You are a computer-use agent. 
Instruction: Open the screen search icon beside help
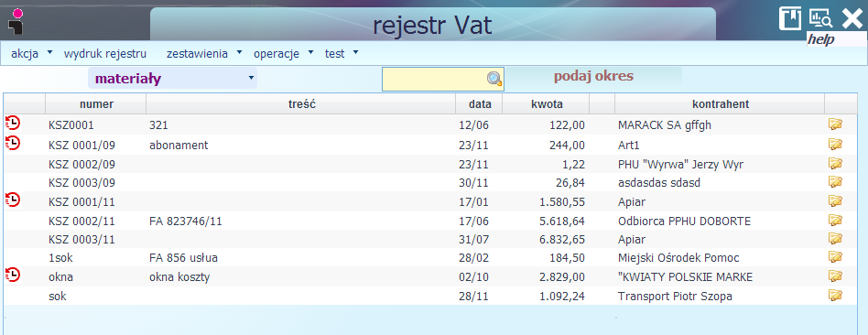[x=820, y=19]
